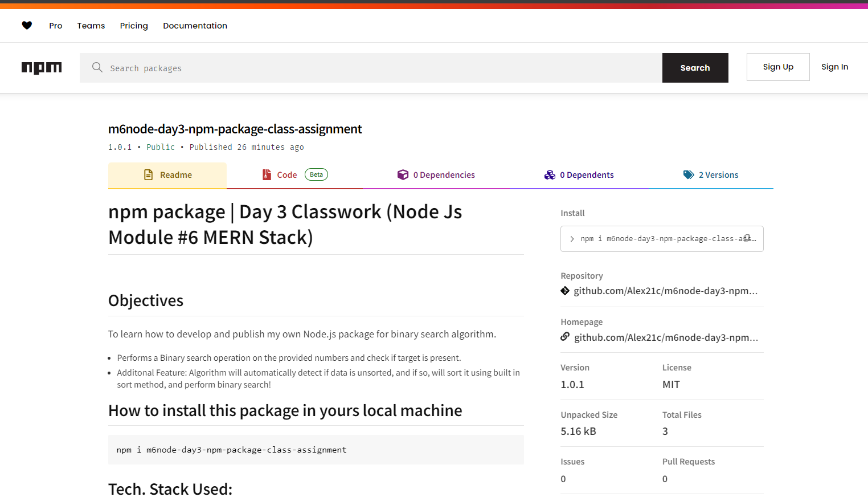Click the 'How to install this package' heading
This screenshot has width=868, height=501.
click(x=285, y=410)
